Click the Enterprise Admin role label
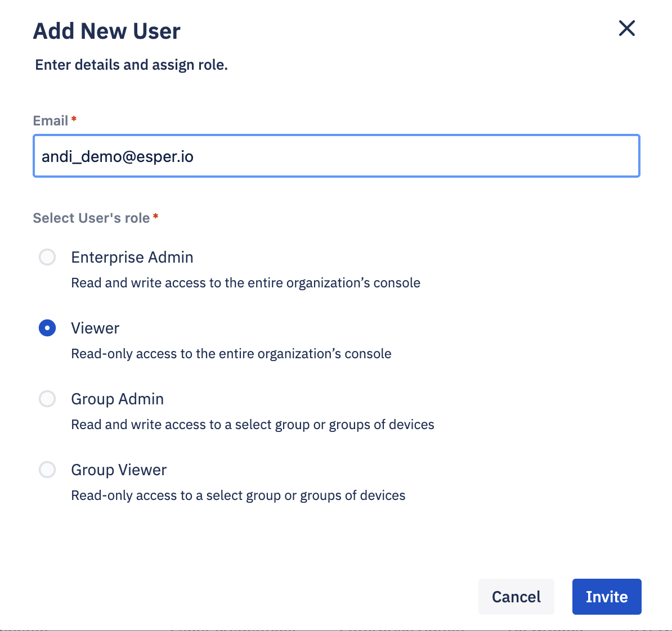Image resolution: width=672 pixels, height=631 pixels. pos(132,258)
